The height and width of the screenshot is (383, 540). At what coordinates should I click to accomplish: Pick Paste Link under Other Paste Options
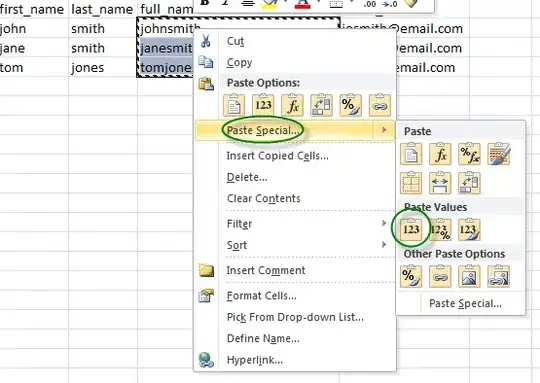[x=440, y=277]
